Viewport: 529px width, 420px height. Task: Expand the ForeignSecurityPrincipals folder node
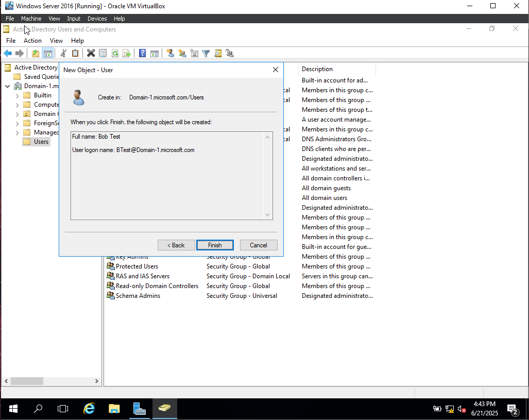[17, 123]
